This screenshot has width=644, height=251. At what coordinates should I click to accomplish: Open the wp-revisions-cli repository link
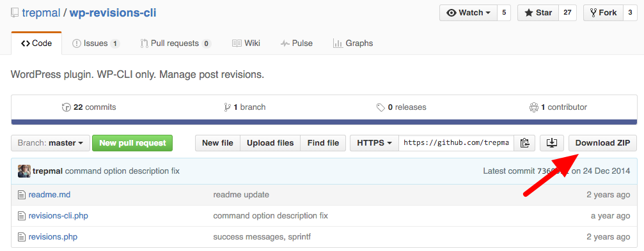click(113, 13)
